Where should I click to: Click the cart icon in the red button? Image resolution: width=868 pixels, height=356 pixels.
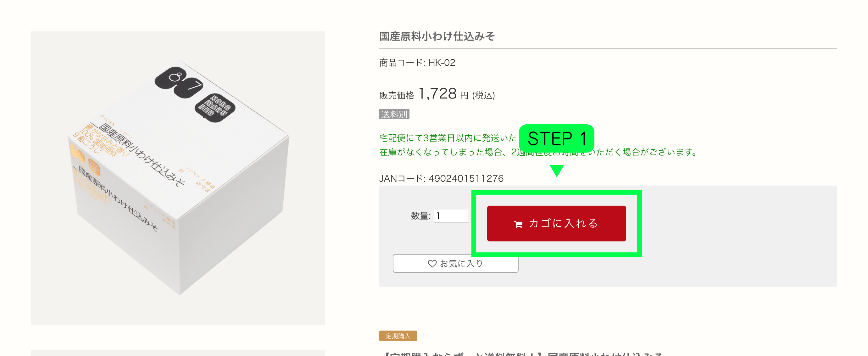[518, 224]
